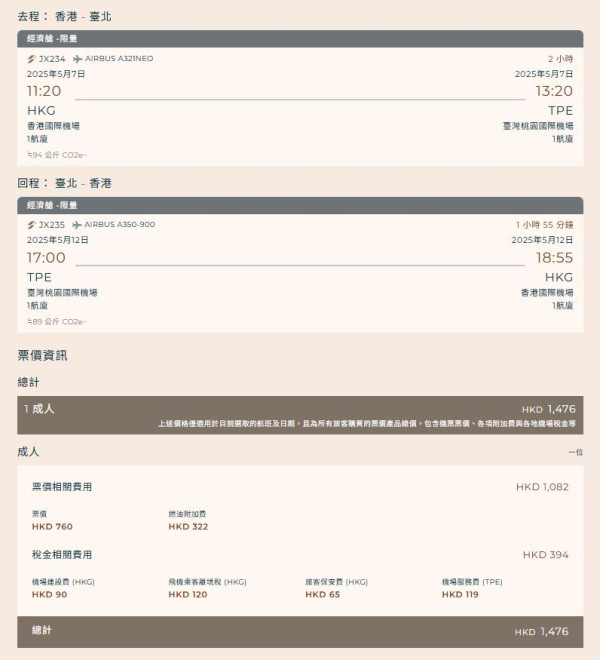Click the ≒89 公斤 CO2e emission note
This screenshot has width=600, height=660.
tap(57, 322)
